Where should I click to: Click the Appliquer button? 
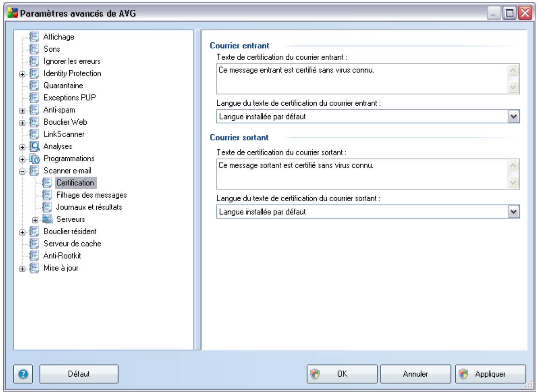point(490,374)
